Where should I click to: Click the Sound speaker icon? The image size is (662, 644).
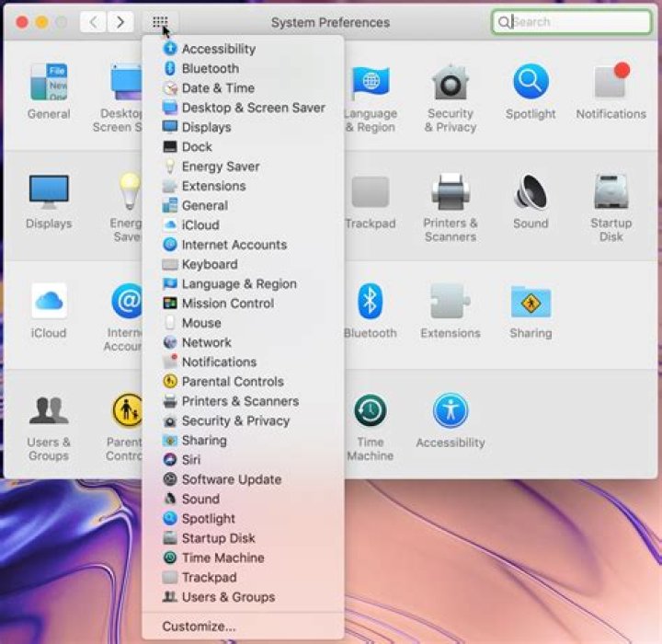pos(531,192)
